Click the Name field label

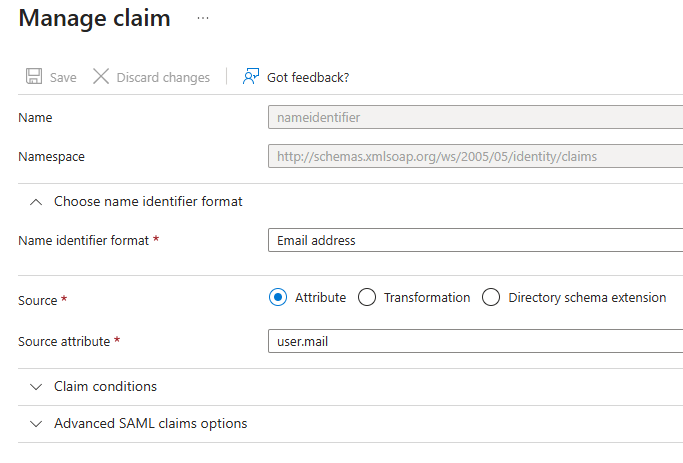pyautogui.click(x=35, y=118)
